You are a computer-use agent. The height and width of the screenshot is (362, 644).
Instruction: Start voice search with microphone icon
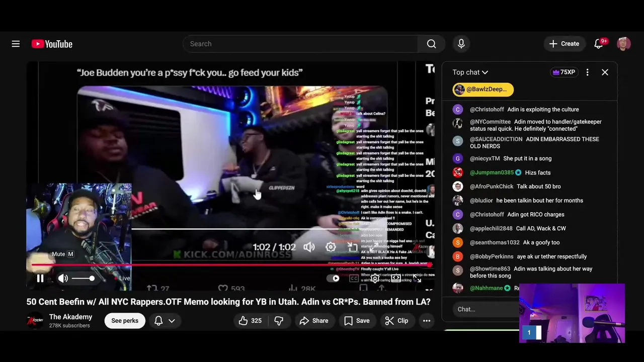click(x=461, y=44)
